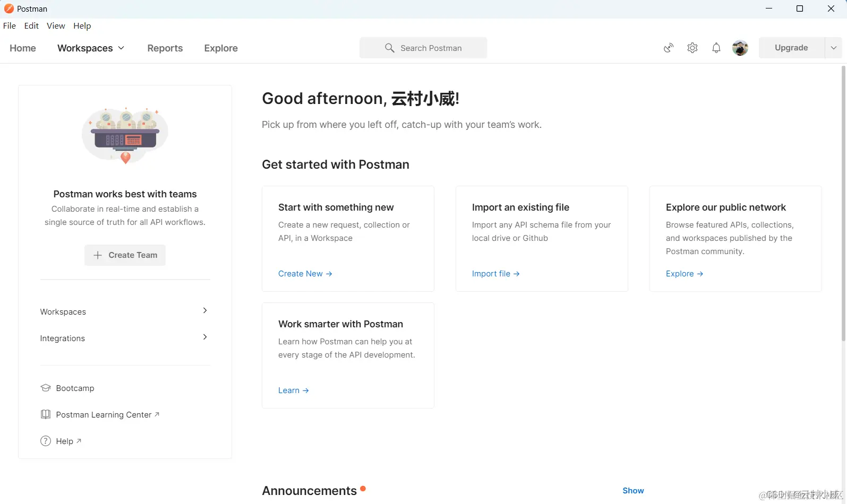The width and height of the screenshot is (847, 504).
Task: Click the Start with something new heading
Action: [x=336, y=207]
